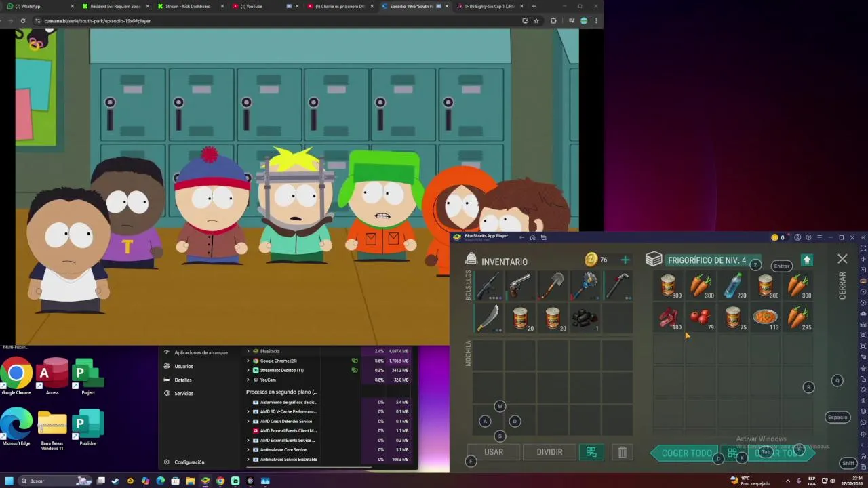
Task: Select the crowbar in inventory pockets
Action: pos(617,285)
